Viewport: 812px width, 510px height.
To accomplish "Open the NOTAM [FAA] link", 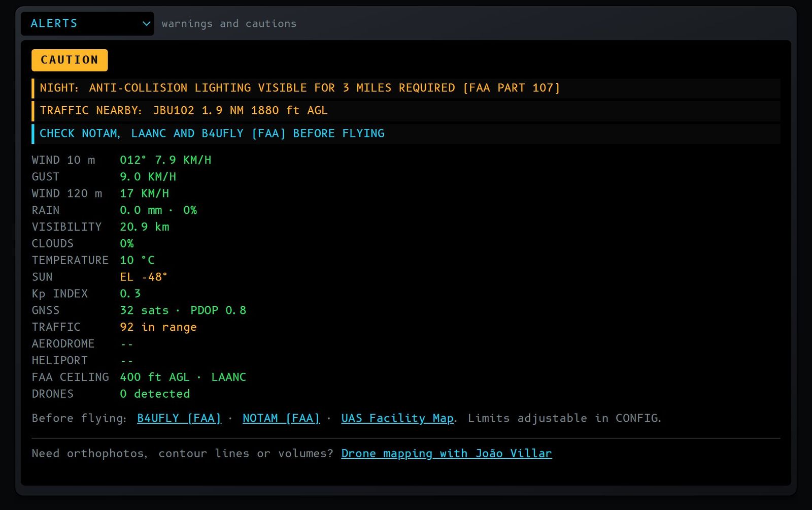I will click(281, 418).
